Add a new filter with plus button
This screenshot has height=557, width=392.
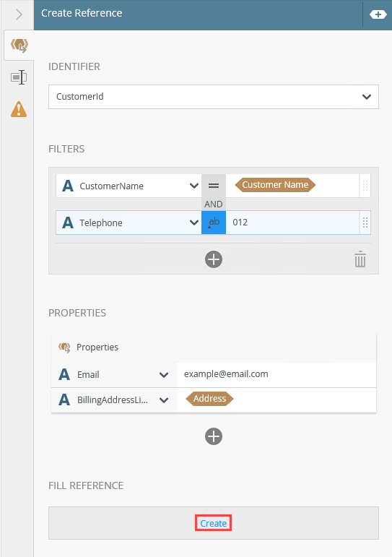click(214, 259)
